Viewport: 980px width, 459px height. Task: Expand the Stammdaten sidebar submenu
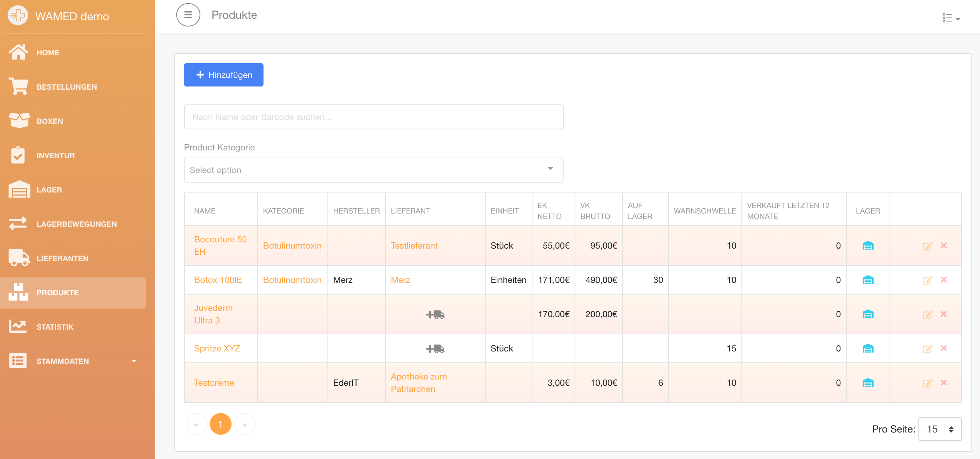tap(73, 361)
